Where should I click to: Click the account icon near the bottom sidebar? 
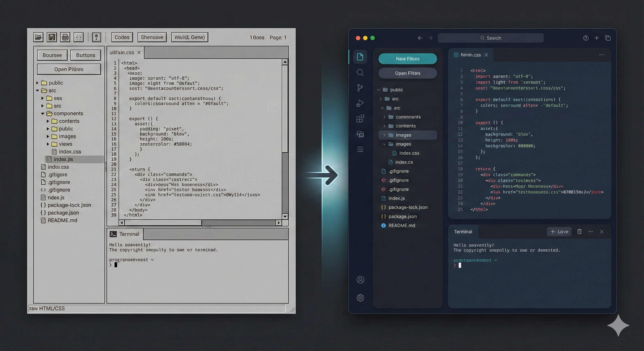tap(360, 279)
